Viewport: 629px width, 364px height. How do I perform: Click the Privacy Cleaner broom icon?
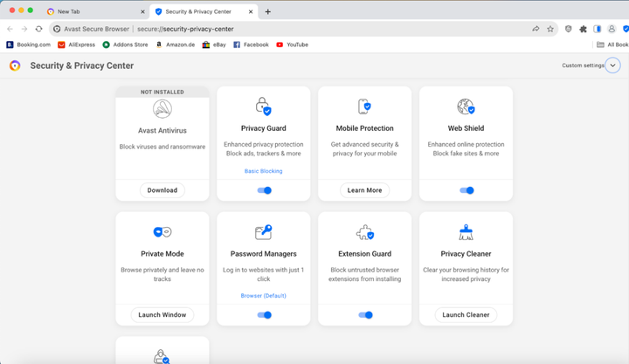[466, 232]
